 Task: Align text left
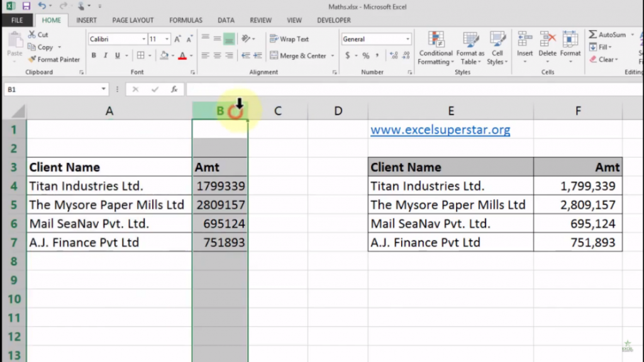[x=206, y=55]
